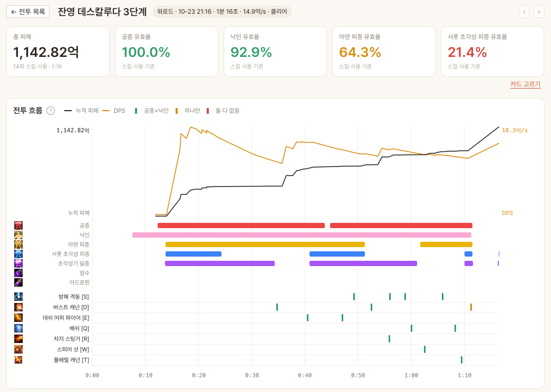551x392 pixels.
Task: Go back via 전투 목록 button
Action: 28,12
